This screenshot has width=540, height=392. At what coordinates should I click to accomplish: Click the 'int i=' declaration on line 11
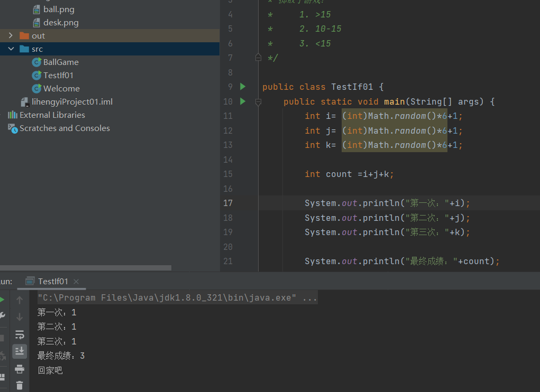click(321, 116)
